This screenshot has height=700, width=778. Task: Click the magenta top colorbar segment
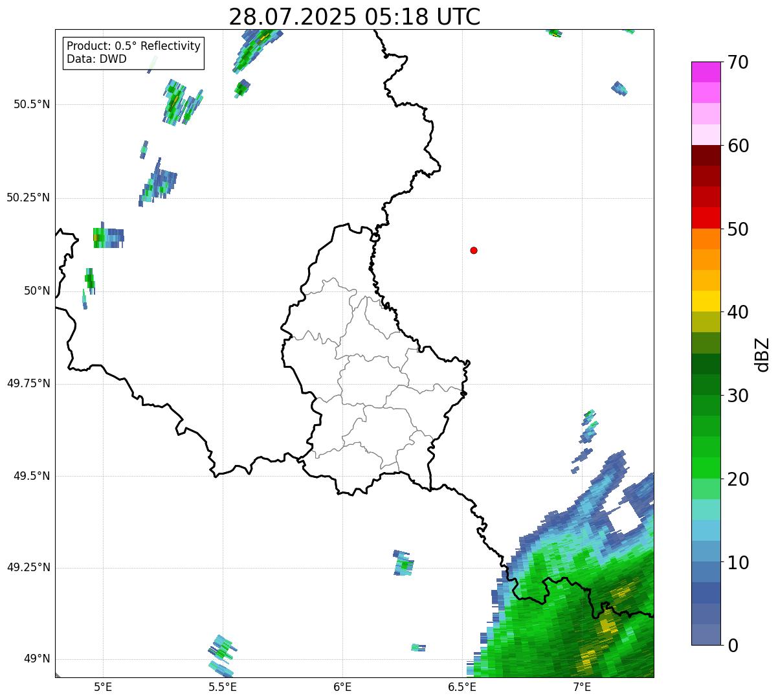click(x=706, y=72)
